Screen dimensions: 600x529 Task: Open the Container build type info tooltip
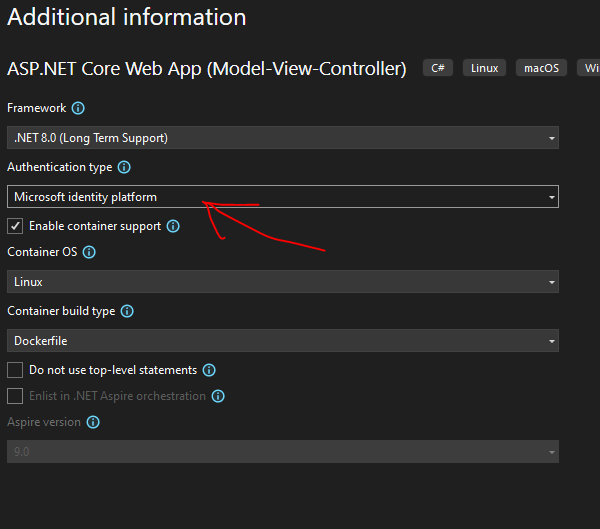[127, 311]
